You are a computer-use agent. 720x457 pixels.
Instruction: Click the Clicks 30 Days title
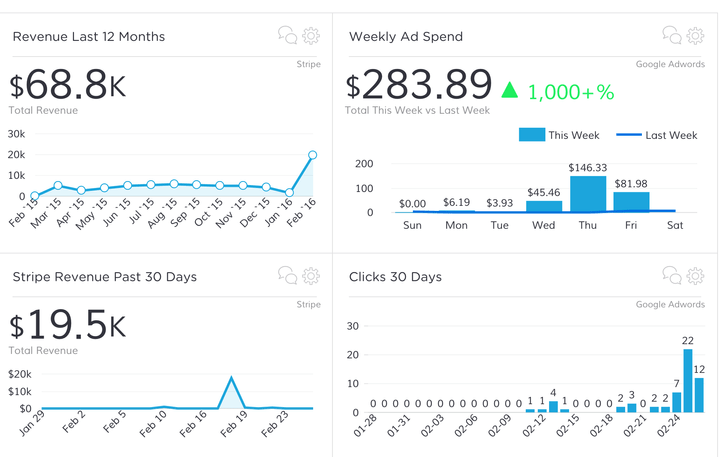tap(395, 276)
